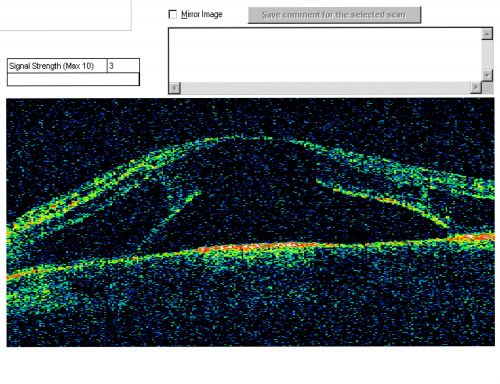Image resolution: width=500 pixels, height=384 pixels.
Task: Click inside the scan comment text box
Action: coord(325,55)
